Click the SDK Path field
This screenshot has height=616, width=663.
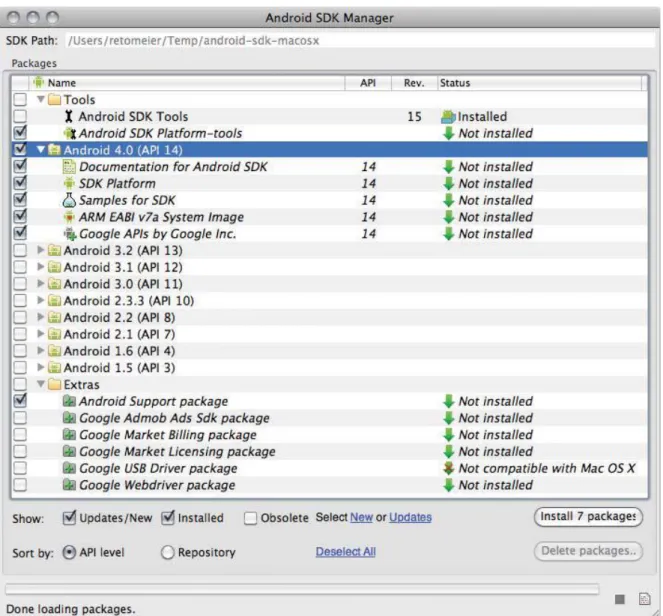(360, 41)
